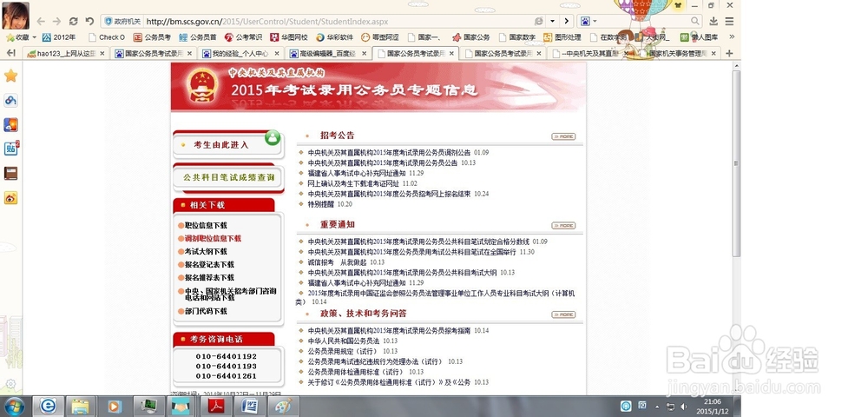Click MORE beside 招考公告
The width and height of the screenshot is (868, 417).
[x=563, y=136]
